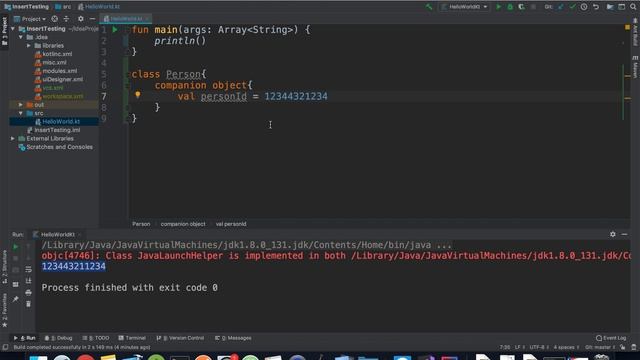The image size is (640, 360).
Task: Click the print icon in Run console
Action: pos(28,292)
